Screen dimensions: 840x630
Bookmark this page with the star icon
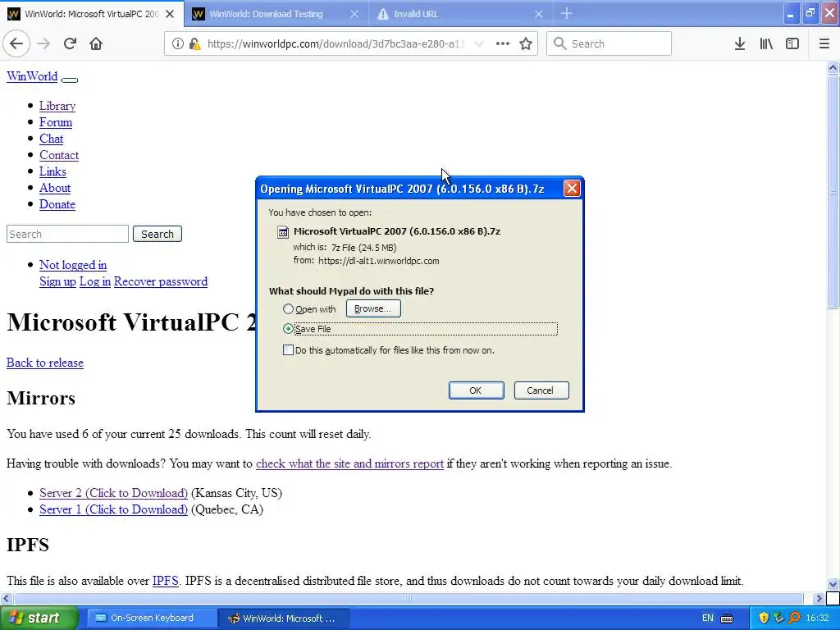click(526, 43)
